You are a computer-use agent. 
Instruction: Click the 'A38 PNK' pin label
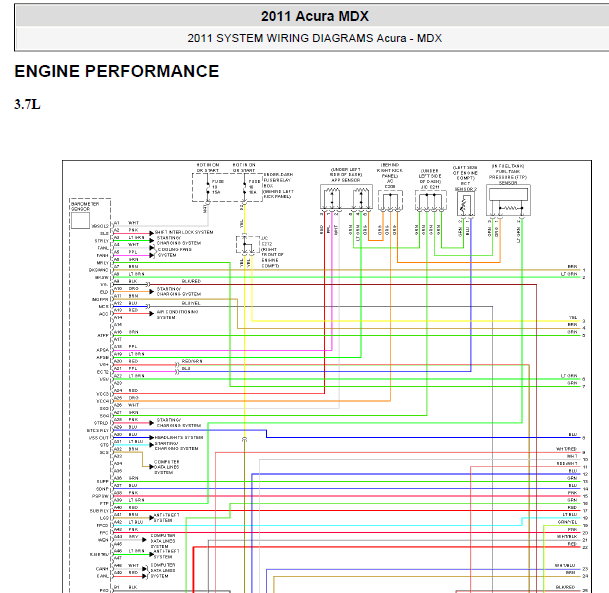click(x=126, y=493)
